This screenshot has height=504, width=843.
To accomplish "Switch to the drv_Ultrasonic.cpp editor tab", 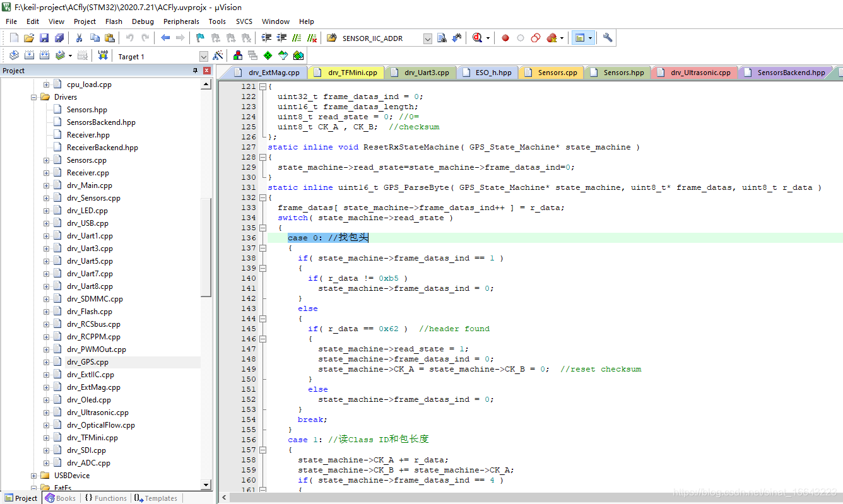I will pos(693,73).
